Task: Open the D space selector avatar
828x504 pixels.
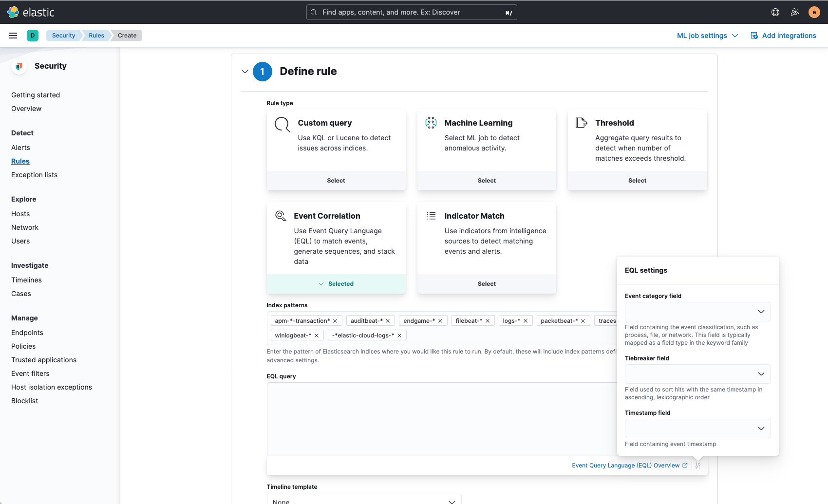Action: pos(33,36)
